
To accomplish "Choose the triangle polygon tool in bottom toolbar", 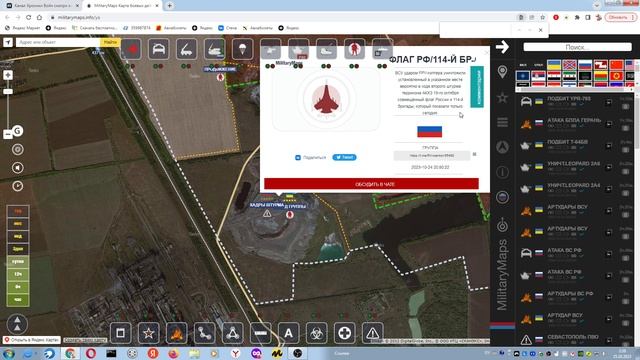I will 232,333.
